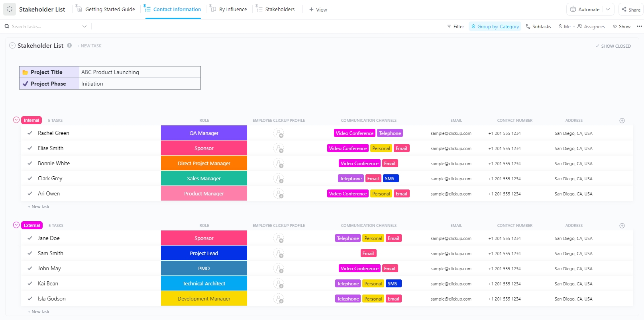Toggle status check for John May
The height and width of the screenshot is (320, 644).
click(x=30, y=268)
